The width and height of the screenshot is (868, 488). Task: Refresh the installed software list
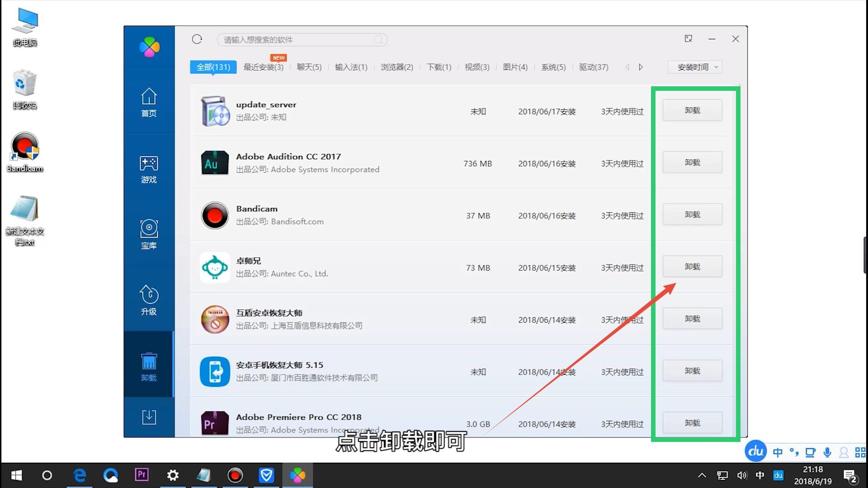pos(197,39)
